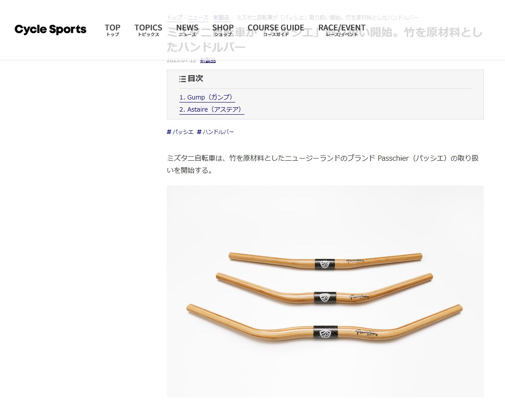
Task: Click the 新製品 breadcrumb link
Action: 221,17
